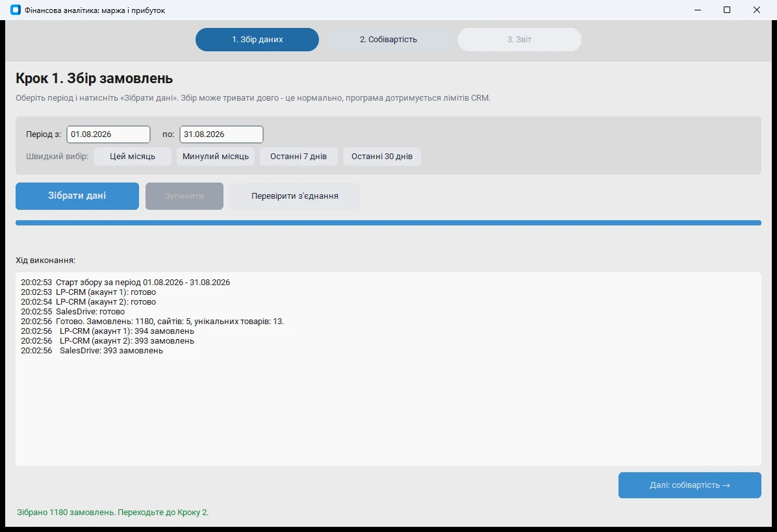
Task: Click the blue collection progress bar
Action: pos(388,223)
